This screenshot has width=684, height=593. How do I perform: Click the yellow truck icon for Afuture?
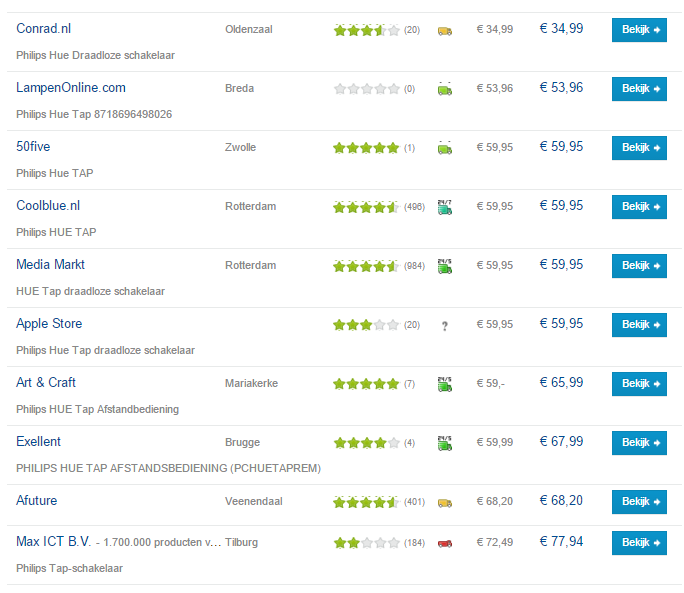coord(445,503)
